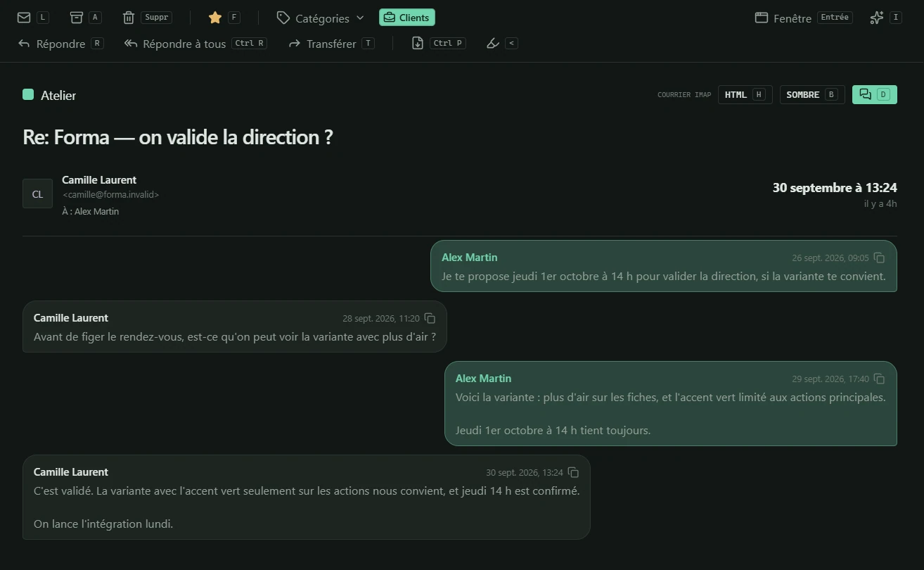Archive the message with the box icon

[x=77, y=18]
